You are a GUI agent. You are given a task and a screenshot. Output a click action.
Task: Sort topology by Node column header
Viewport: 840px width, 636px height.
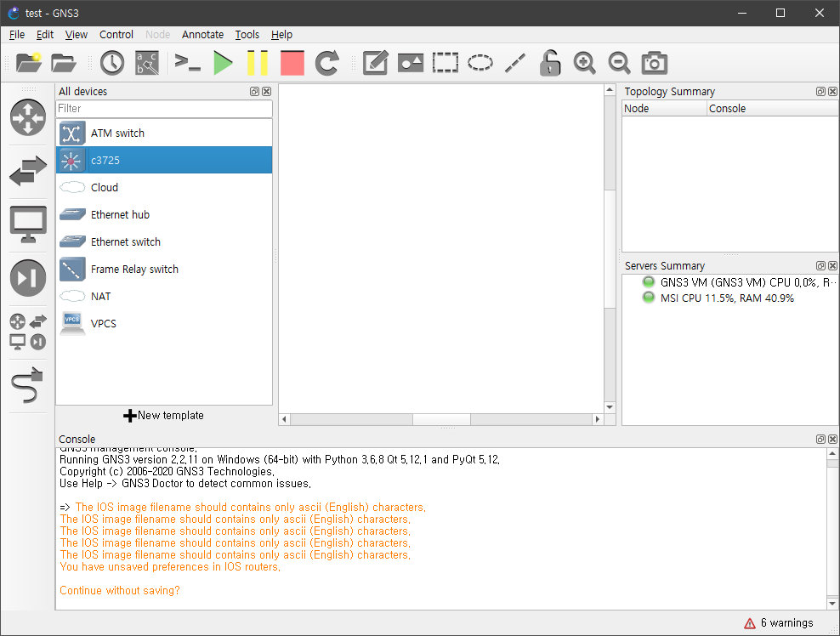[x=664, y=109]
